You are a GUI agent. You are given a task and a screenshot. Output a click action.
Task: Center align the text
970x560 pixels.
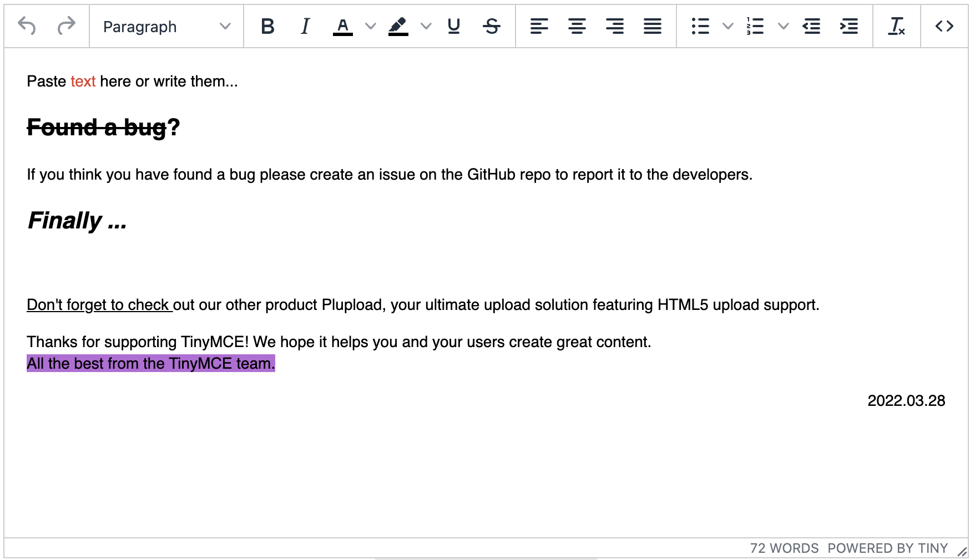[x=577, y=26]
